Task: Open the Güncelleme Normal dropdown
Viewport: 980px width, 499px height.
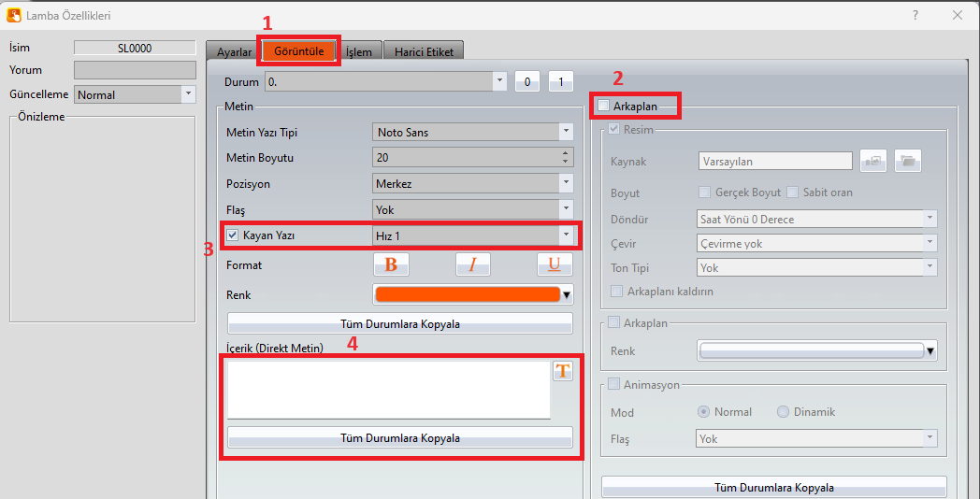Action: coord(134,94)
